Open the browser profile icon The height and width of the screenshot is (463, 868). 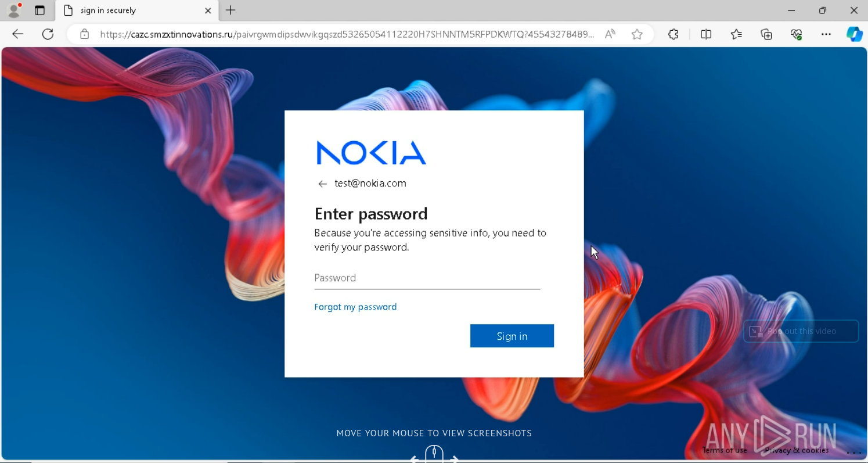point(14,10)
